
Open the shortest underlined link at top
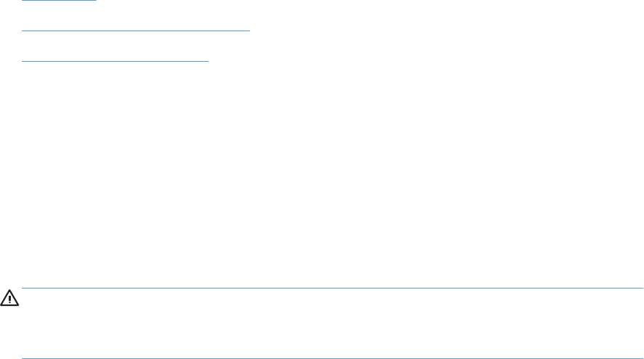(x=59, y=1)
